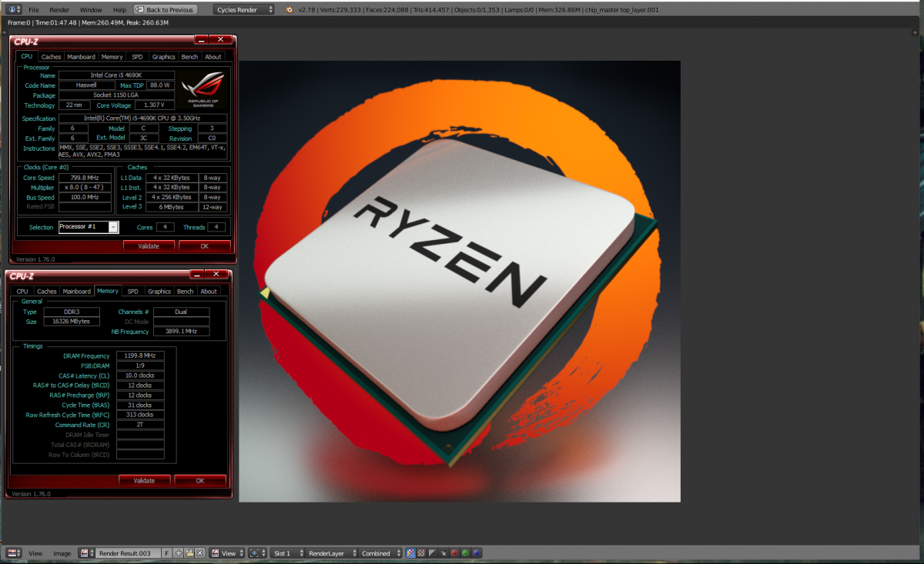Toggle Z-Buffer channel display icon

click(x=443, y=552)
